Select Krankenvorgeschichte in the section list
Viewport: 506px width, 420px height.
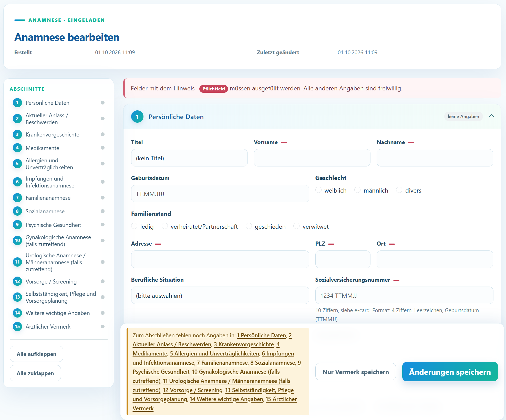[58, 134]
